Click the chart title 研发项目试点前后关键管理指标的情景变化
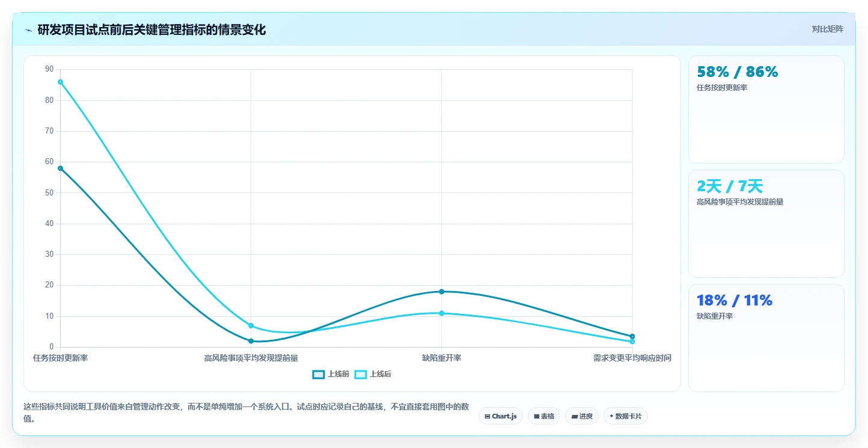The height and width of the screenshot is (448, 868). tap(151, 30)
